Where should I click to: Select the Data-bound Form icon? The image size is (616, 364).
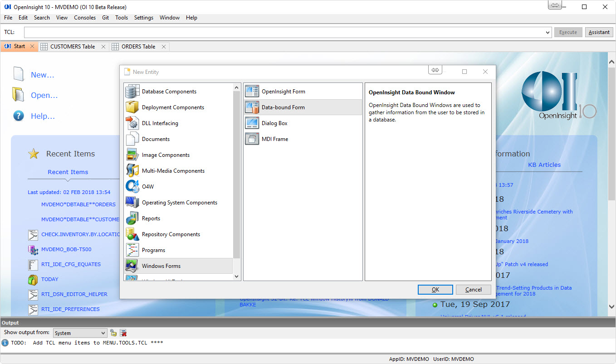click(x=252, y=107)
